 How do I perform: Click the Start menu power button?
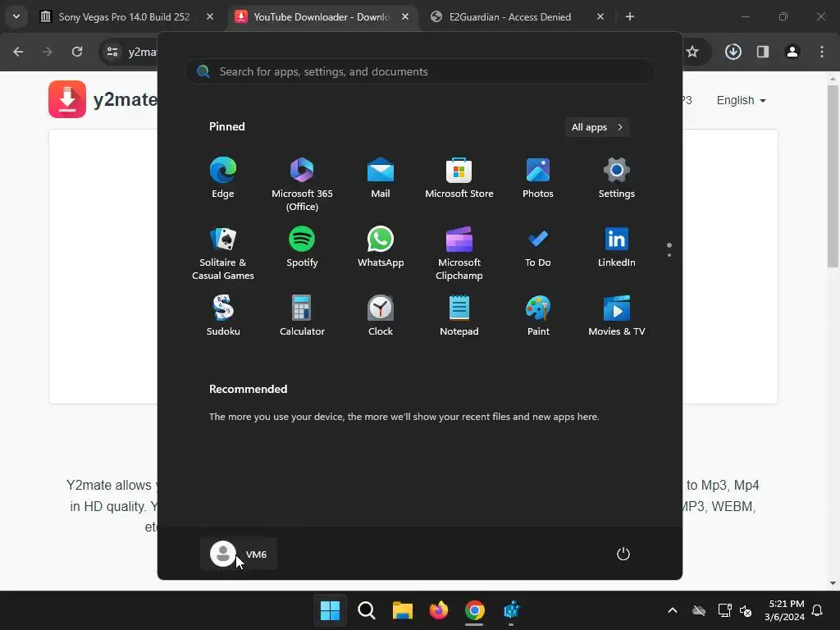click(623, 554)
